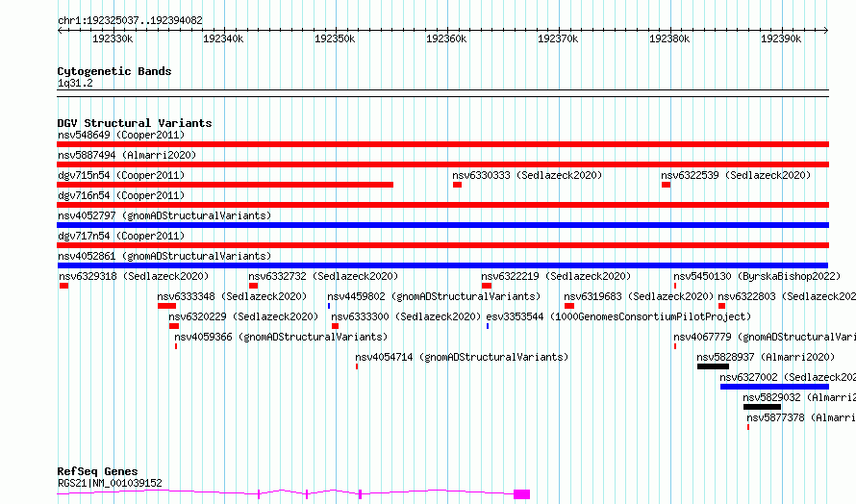The image size is (856, 504).
Task: Click the blue bar under nsv4052797
Action: pyautogui.click(x=442, y=225)
